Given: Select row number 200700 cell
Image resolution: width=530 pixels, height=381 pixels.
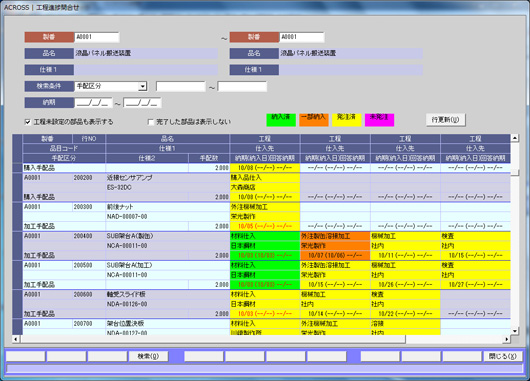Looking at the screenshot, I should coord(89,324).
